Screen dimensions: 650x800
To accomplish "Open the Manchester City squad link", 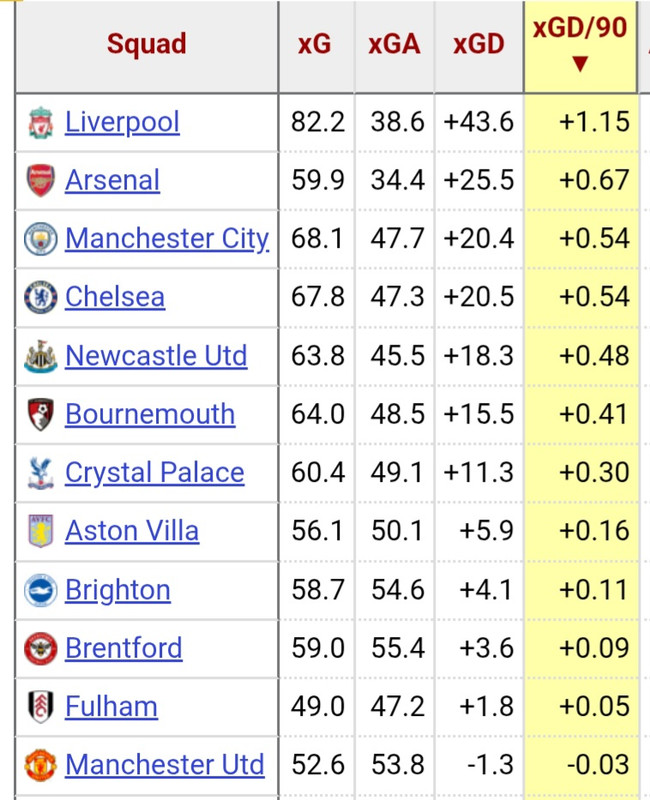I will 167,239.
